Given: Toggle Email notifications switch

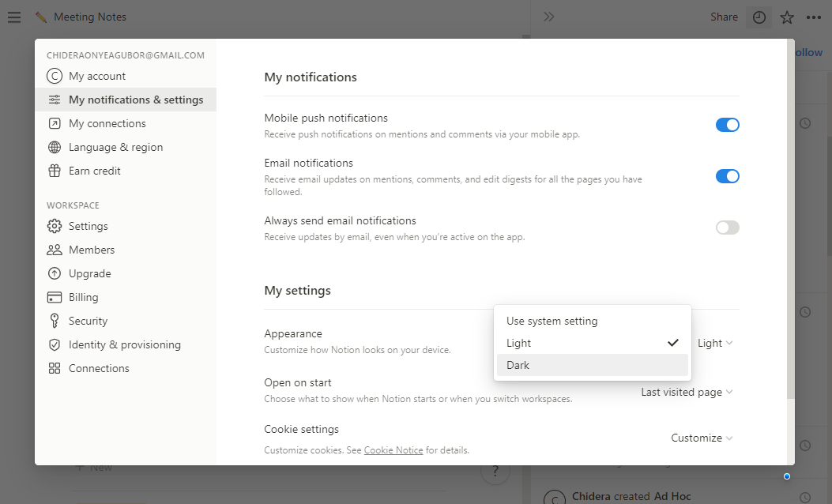Looking at the screenshot, I should (x=728, y=176).
